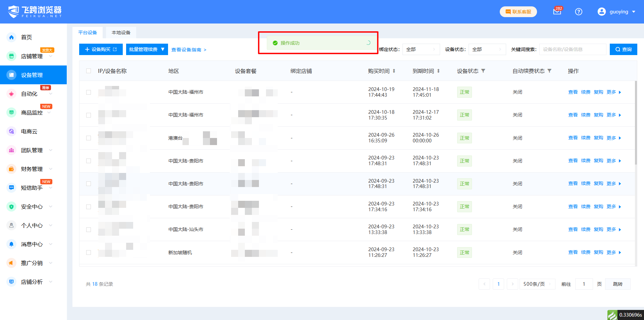Open the mail inbox icon with 282 badge
This screenshot has height=320, width=644.
click(557, 12)
